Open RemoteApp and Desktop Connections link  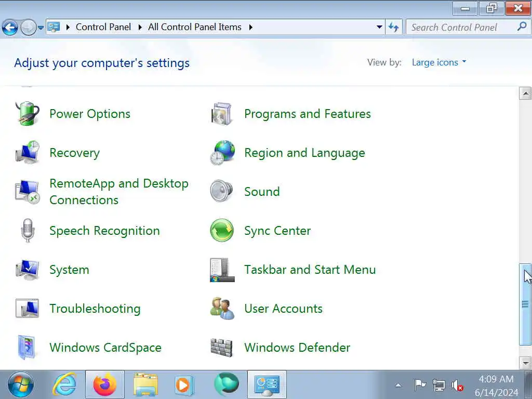pos(119,192)
